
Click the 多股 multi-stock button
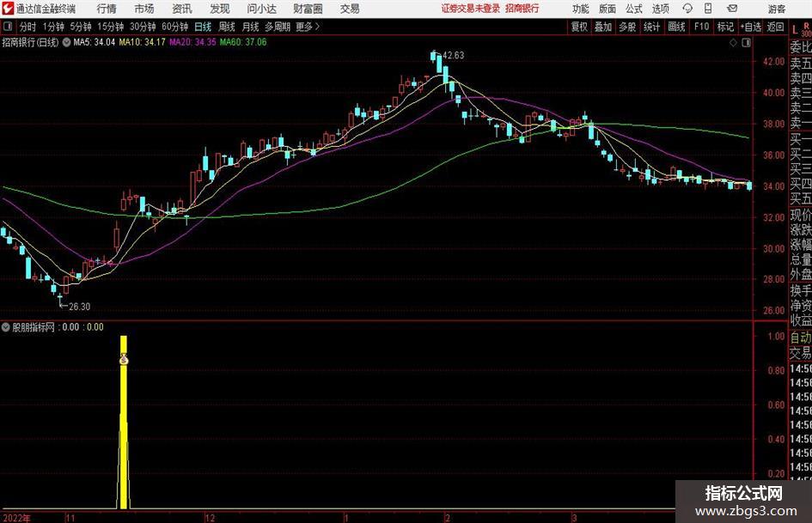tap(627, 27)
